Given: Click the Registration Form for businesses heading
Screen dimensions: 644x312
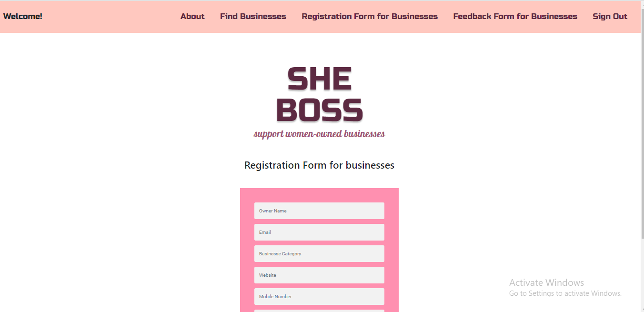Looking at the screenshot, I should [x=319, y=165].
